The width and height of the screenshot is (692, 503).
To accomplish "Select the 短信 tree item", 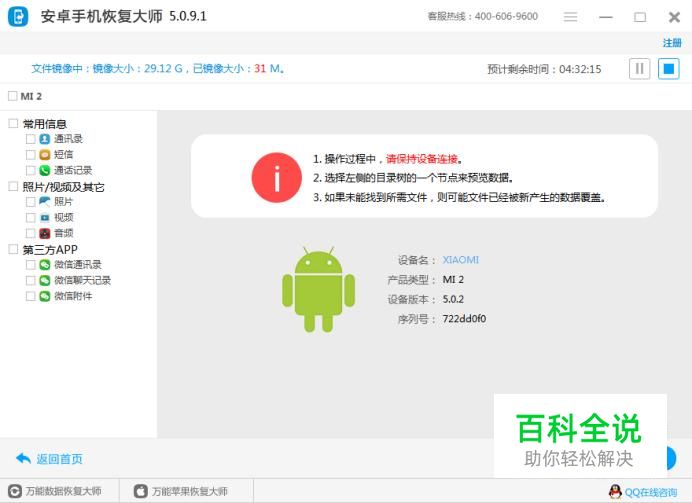I will click(x=64, y=155).
